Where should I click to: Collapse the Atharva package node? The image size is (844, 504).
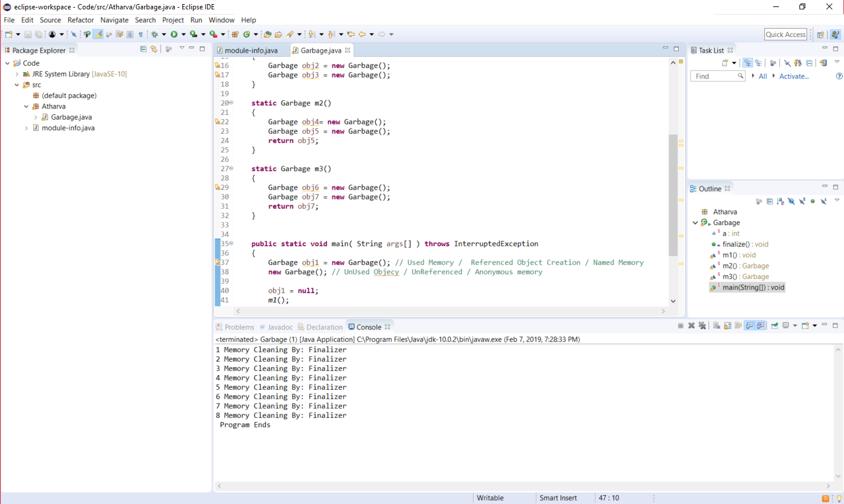point(26,106)
